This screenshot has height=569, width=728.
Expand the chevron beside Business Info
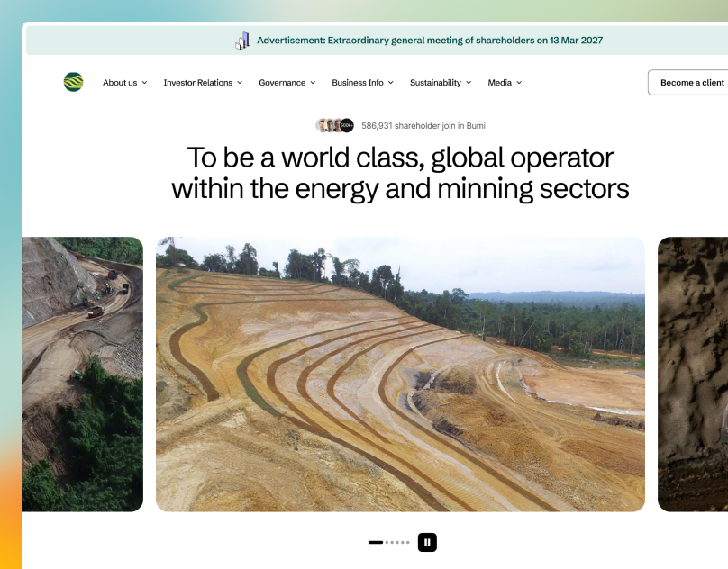390,83
